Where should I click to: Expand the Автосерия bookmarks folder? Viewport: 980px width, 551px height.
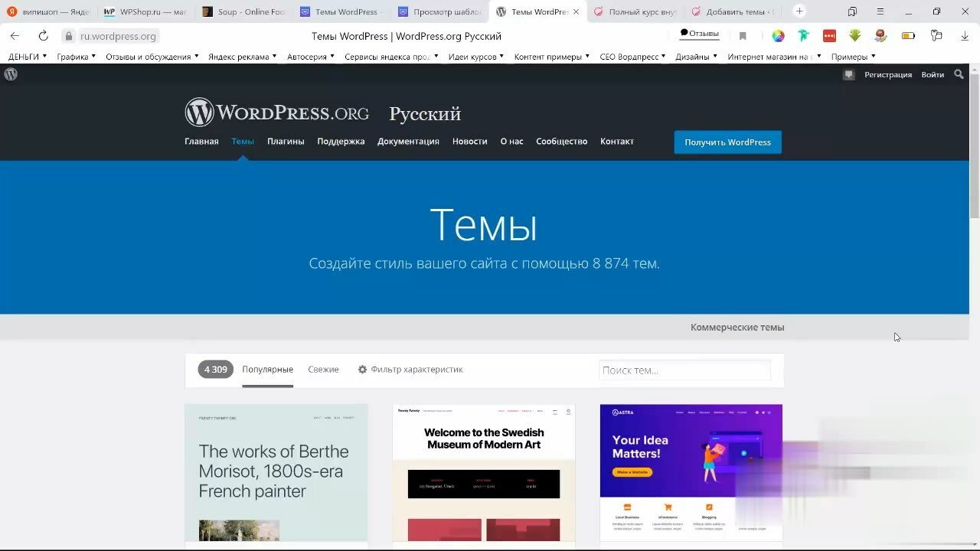pos(312,57)
